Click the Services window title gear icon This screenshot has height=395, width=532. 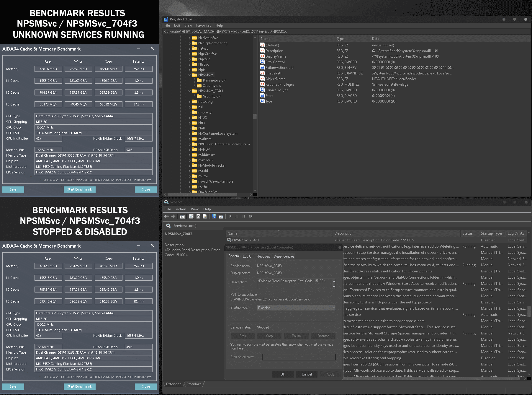166,202
